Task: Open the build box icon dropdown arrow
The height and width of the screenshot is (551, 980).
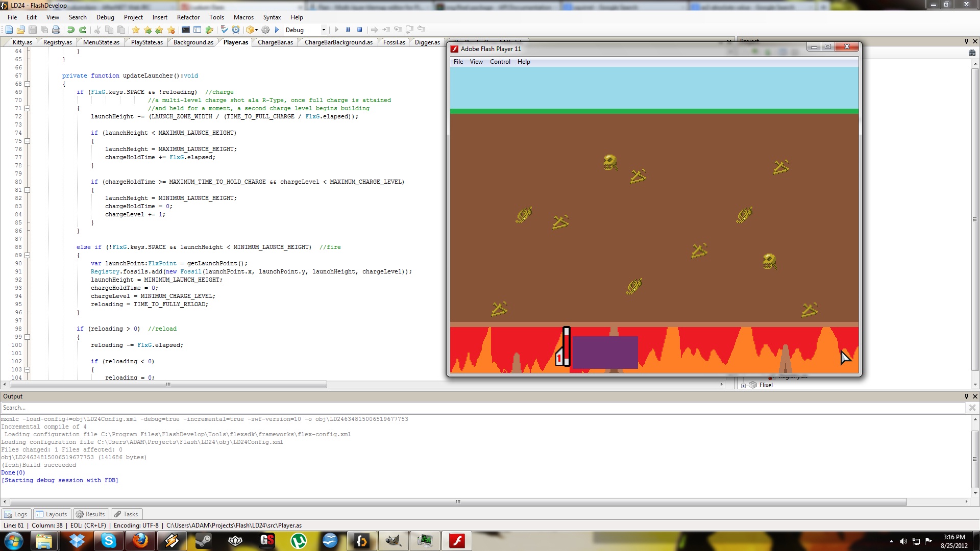Action: coord(257,30)
